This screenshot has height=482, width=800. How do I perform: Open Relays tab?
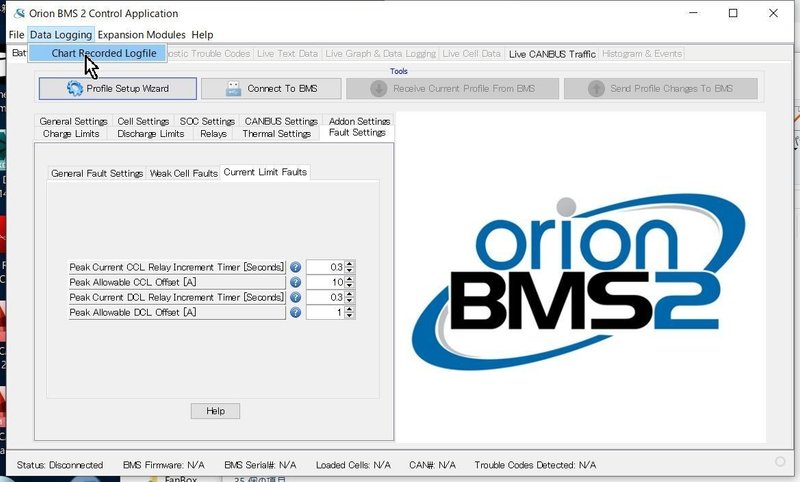click(x=213, y=134)
